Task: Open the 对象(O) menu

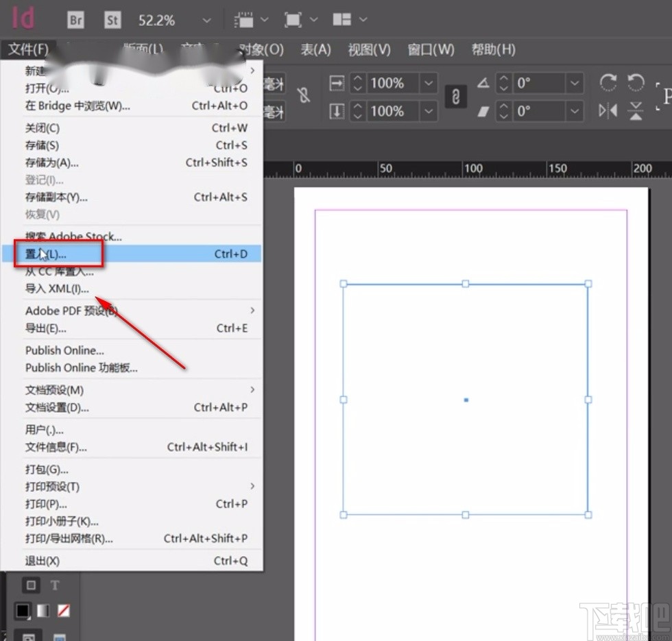Action: 261,49
